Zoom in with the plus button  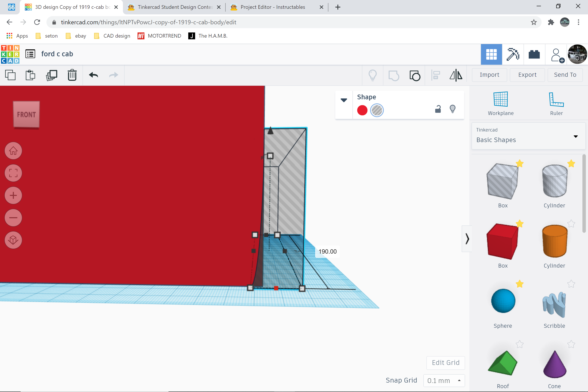pos(13,195)
